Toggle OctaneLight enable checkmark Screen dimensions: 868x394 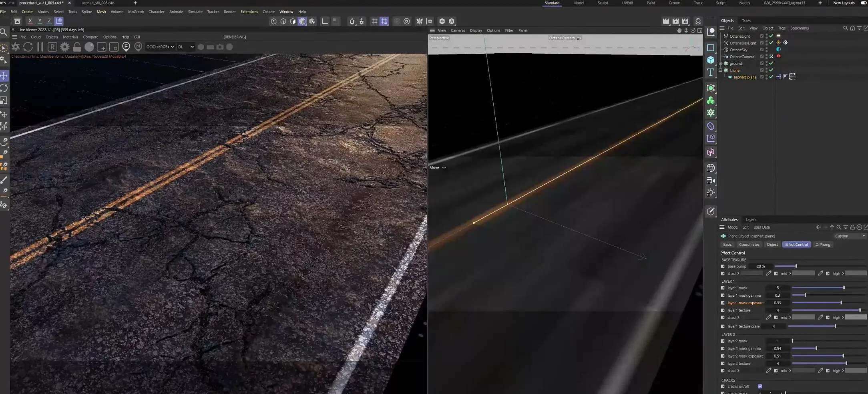point(771,36)
